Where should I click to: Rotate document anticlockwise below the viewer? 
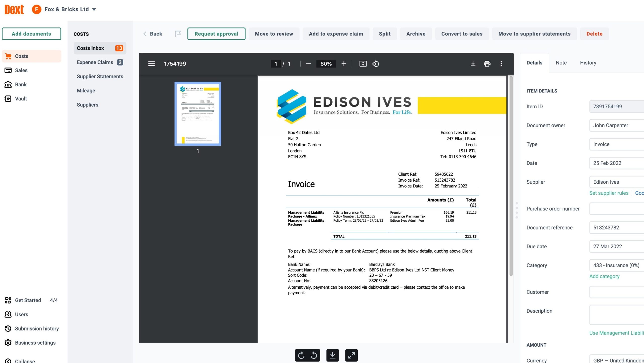tap(314, 355)
